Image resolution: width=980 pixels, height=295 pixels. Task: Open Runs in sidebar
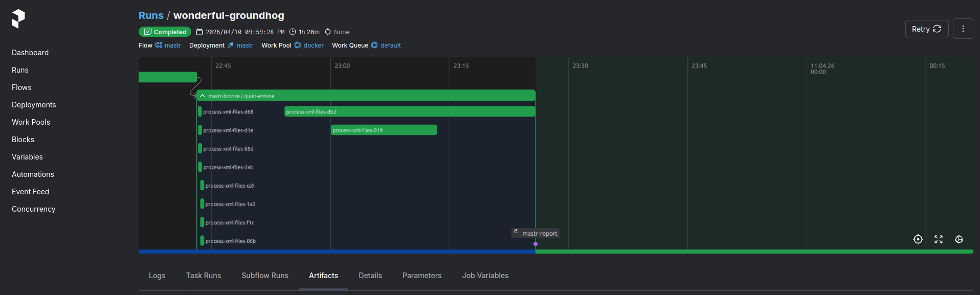point(20,70)
